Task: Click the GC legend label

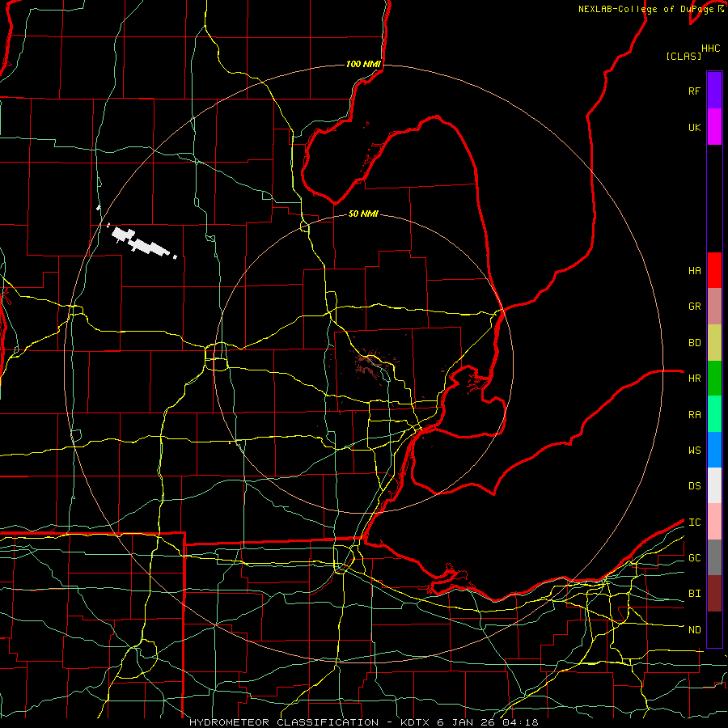Action: click(x=694, y=558)
